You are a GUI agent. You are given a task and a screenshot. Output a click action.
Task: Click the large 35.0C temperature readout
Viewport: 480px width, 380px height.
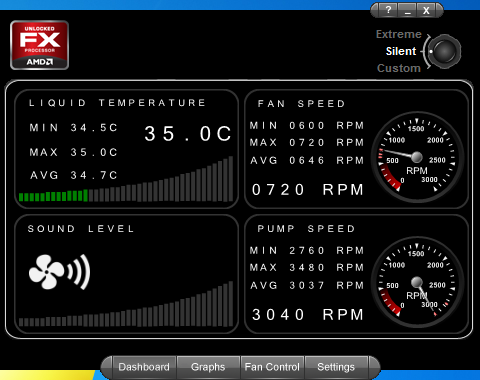click(188, 134)
